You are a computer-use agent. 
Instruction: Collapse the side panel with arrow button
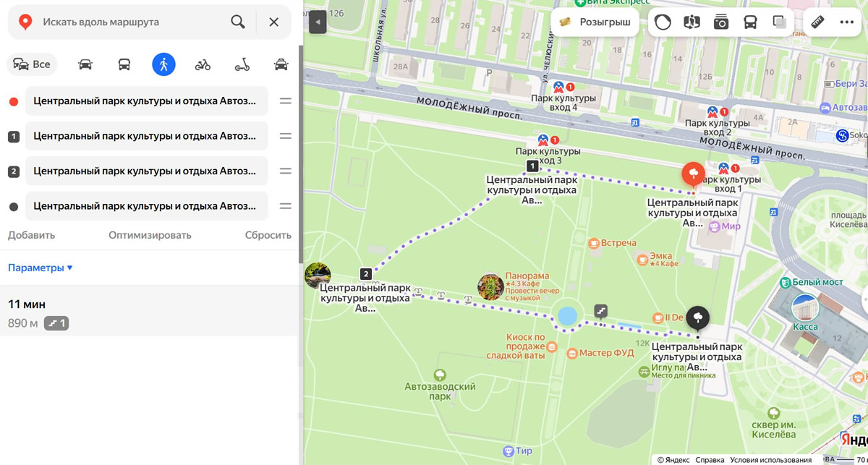[x=318, y=22]
